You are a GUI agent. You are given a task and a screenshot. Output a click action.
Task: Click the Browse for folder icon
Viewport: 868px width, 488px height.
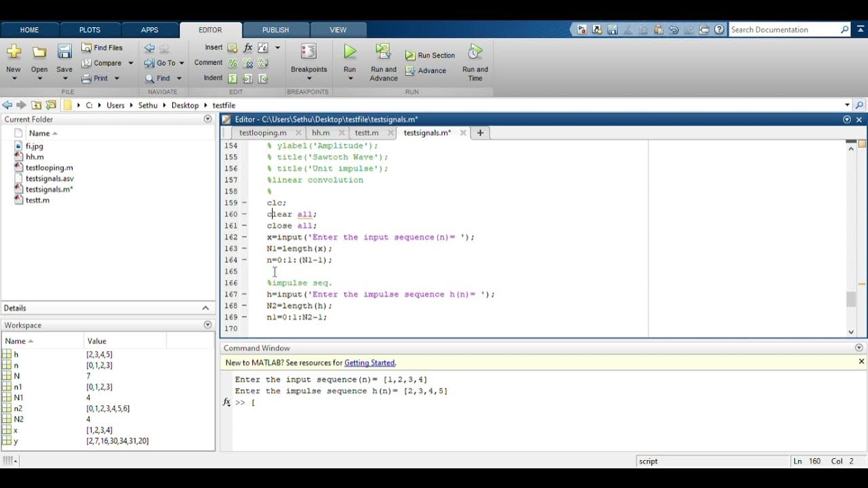[x=51, y=105]
